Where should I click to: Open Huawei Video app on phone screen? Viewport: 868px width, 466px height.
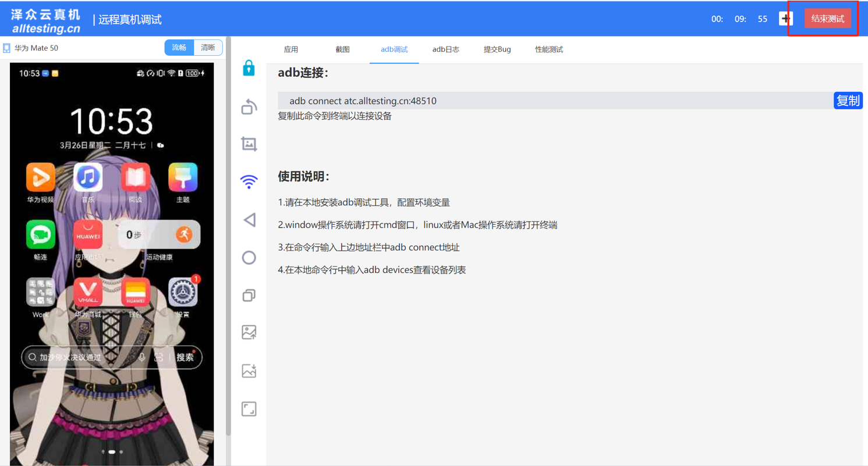(41, 177)
